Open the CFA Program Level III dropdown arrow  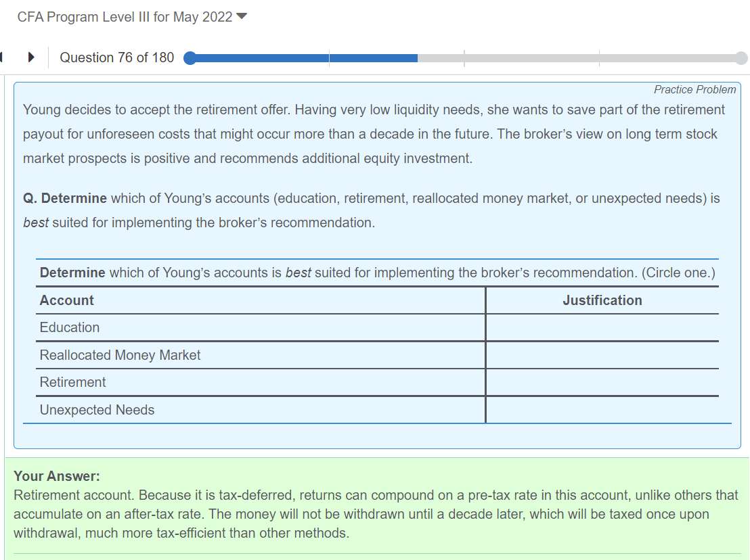pyautogui.click(x=241, y=17)
